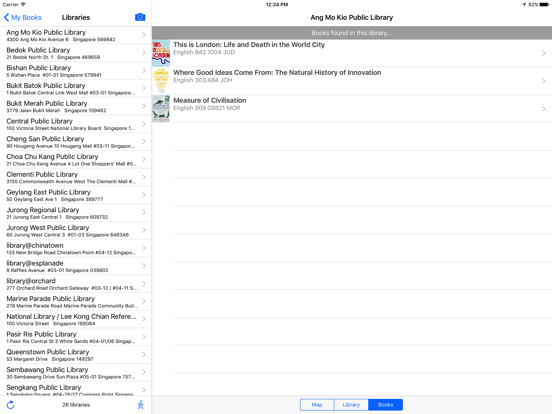Switch to the Map tab
Image resolution: width=552 pixels, height=414 pixels.
pyautogui.click(x=317, y=405)
